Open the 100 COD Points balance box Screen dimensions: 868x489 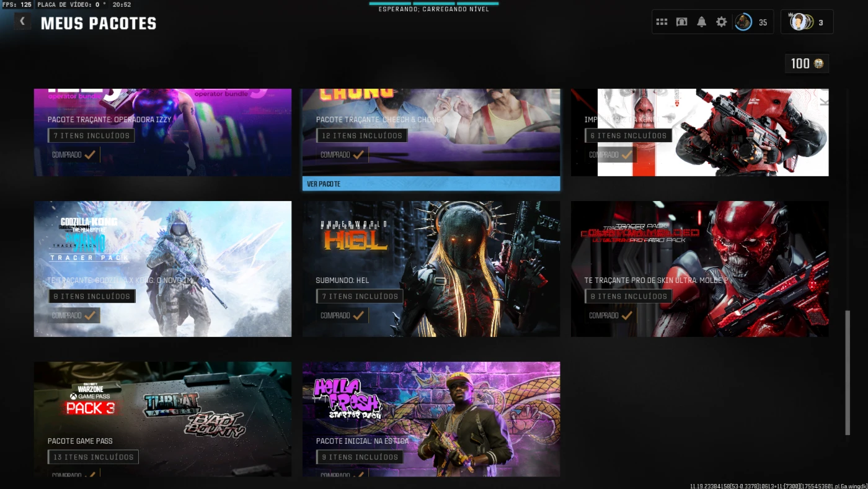point(807,63)
